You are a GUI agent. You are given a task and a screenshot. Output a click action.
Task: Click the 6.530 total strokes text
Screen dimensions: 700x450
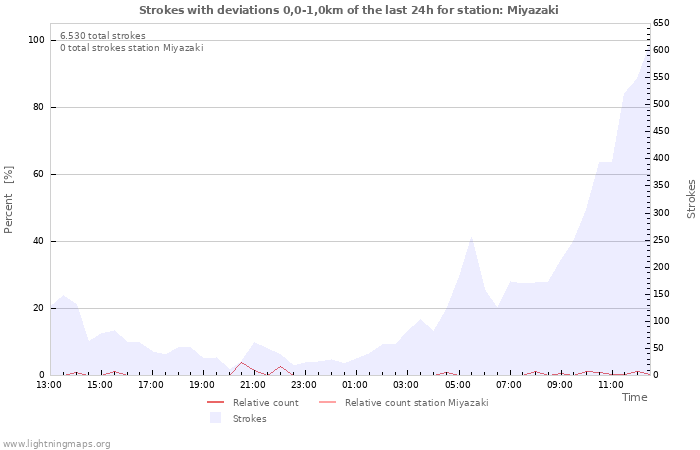pos(103,36)
